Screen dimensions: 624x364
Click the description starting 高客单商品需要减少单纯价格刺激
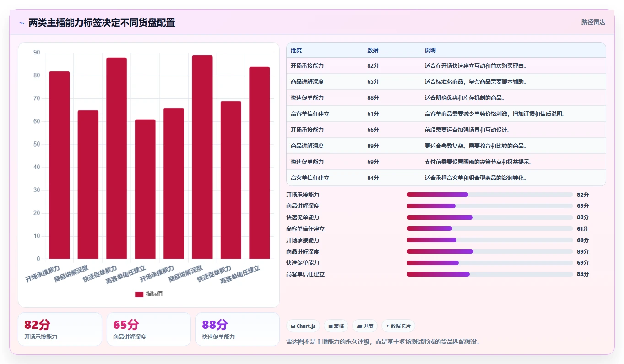tap(496, 114)
